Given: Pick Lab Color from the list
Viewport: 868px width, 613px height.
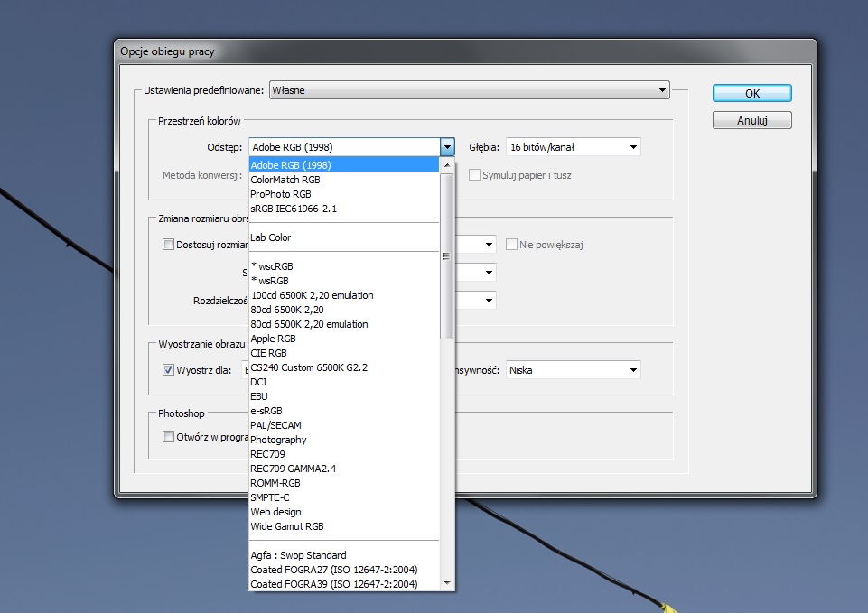Looking at the screenshot, I should 271,237.
